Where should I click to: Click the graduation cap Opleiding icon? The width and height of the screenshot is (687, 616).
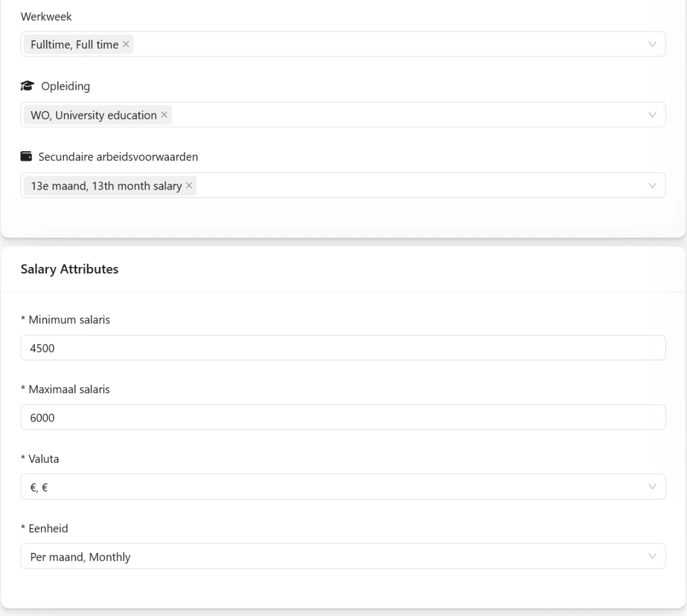pos(27,86)
